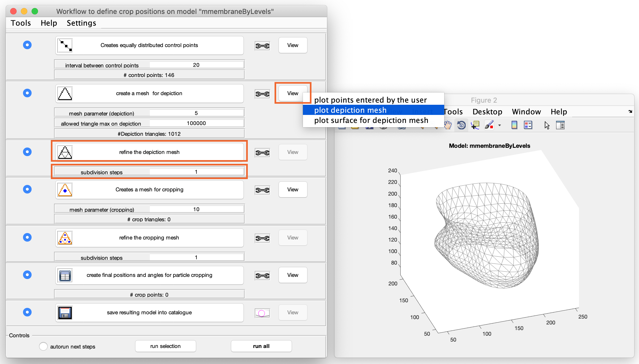639x364 pixels.
Task: Click View button for final positions step
Action: point(293,275)
